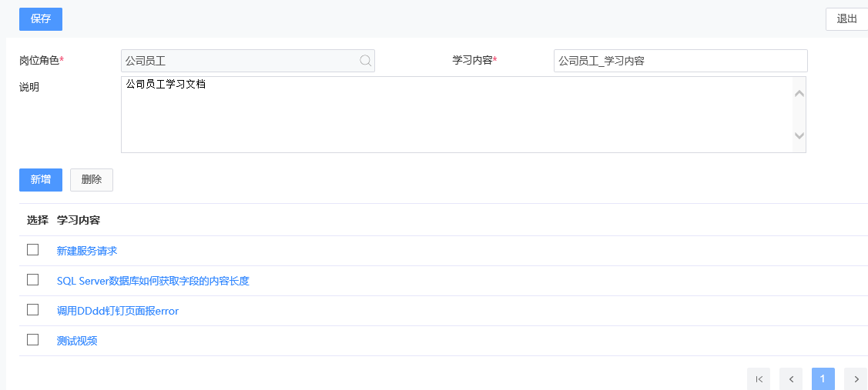Open the 新建服务请求 link
The height and width of the screenshot is (390, 868).
[x=87, y=251]
